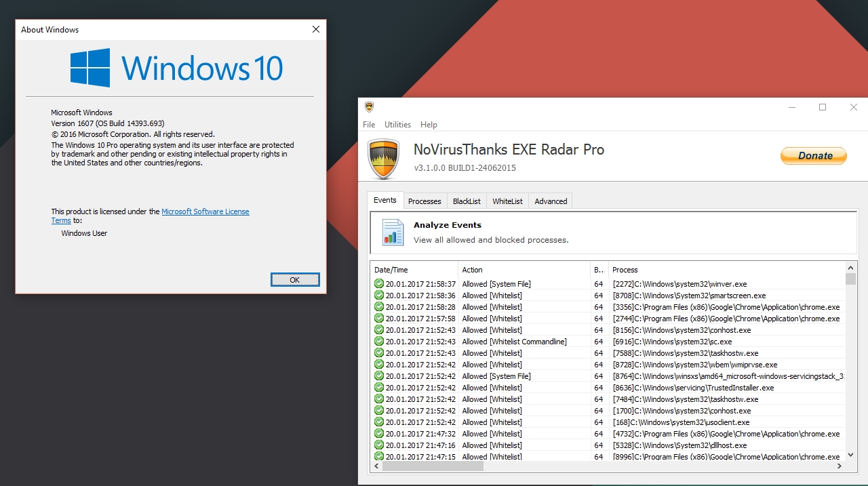Click the [8728] wmiprvse.exe process entry

694,365
